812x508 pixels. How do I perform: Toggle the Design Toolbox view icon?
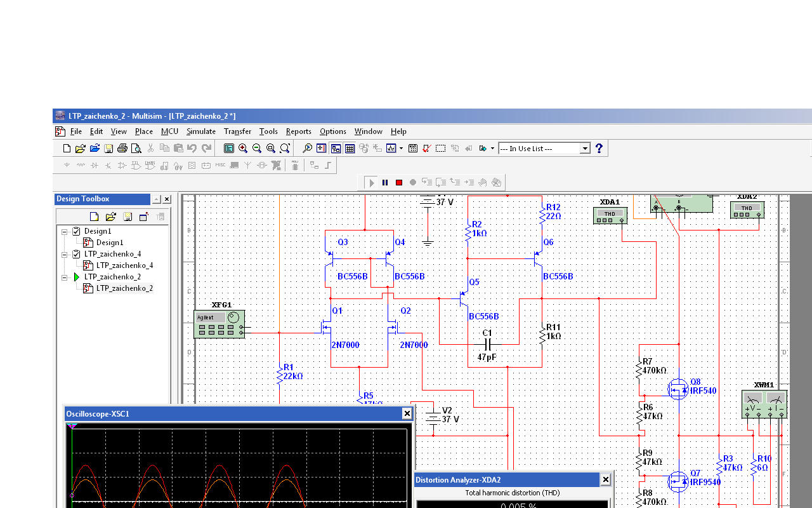point(336,149)
